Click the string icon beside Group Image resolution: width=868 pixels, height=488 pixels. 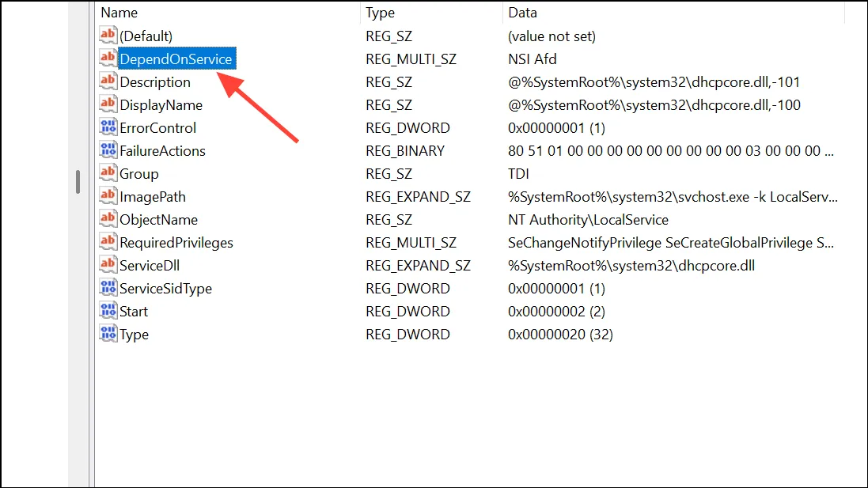click(108, 173)
